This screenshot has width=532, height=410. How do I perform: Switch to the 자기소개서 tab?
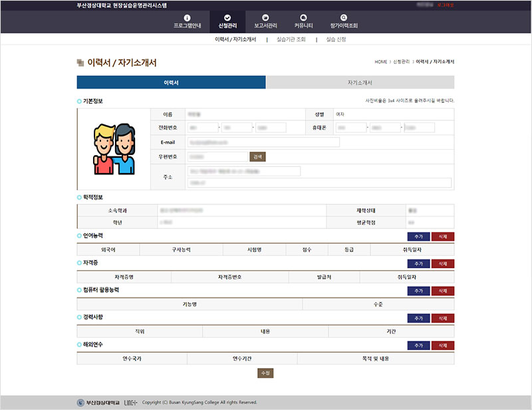point(360,83)
